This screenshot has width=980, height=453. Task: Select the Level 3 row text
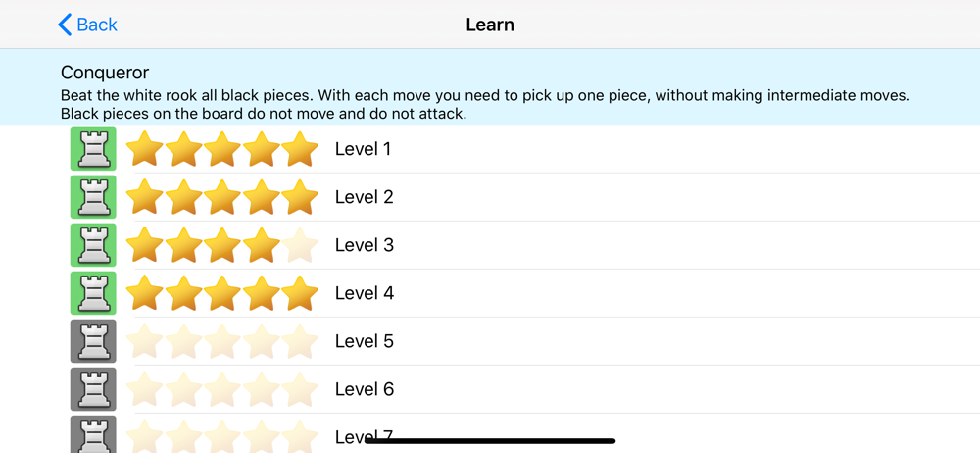tap(365, 245)
